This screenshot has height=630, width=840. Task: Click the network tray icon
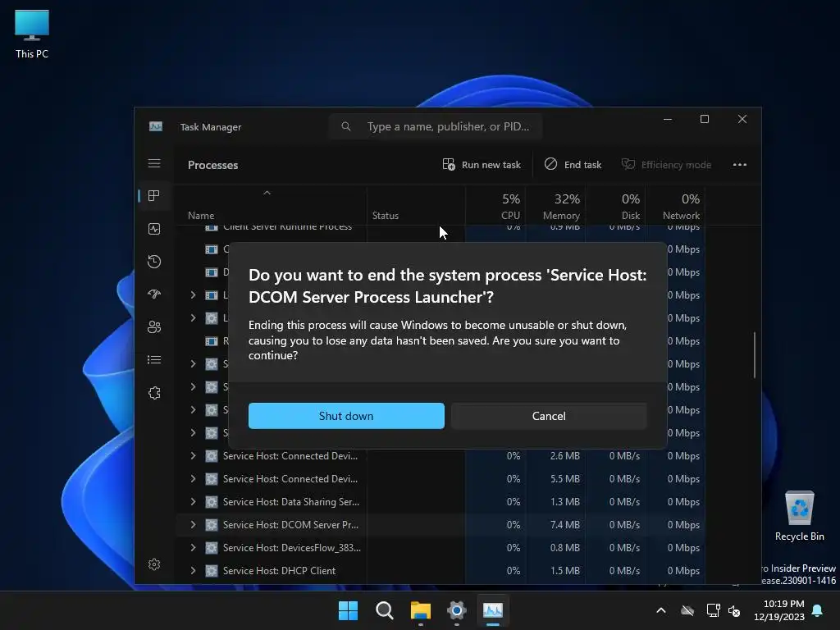[x=713, y=610]
